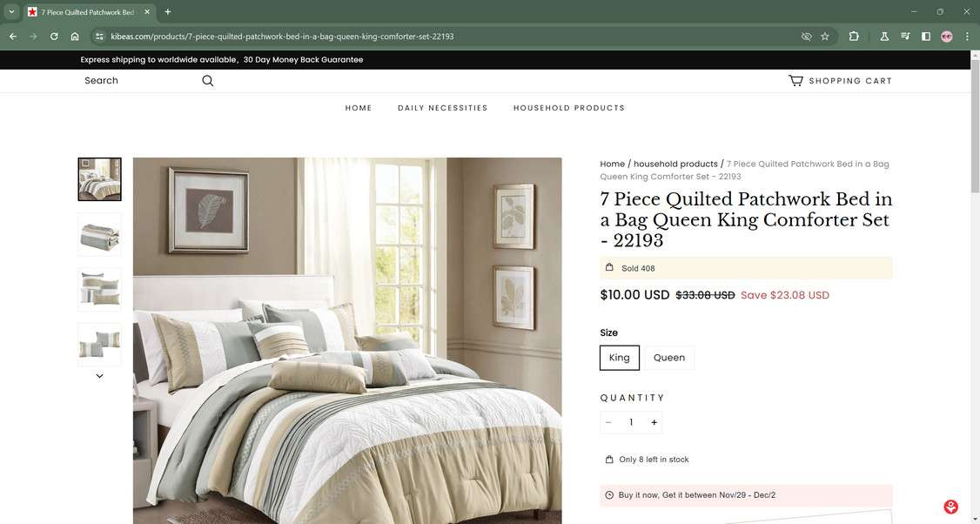View the folded comforter thumbnail

(x=99, y=234)
